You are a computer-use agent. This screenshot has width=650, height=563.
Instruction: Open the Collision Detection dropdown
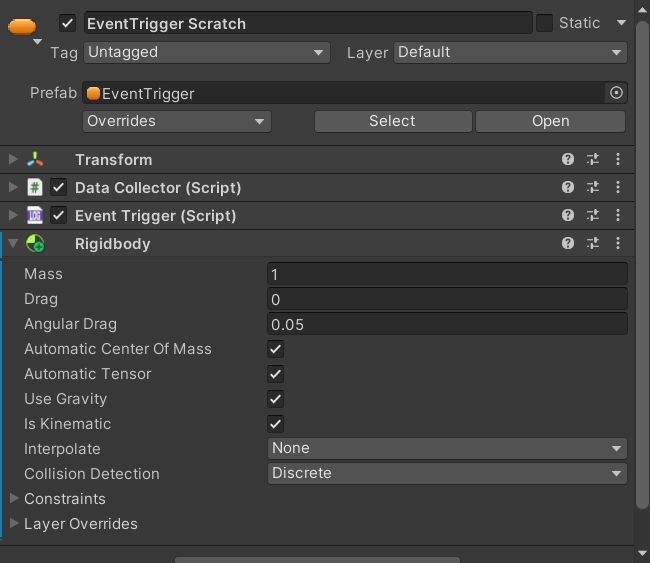[x=447, y=473]
